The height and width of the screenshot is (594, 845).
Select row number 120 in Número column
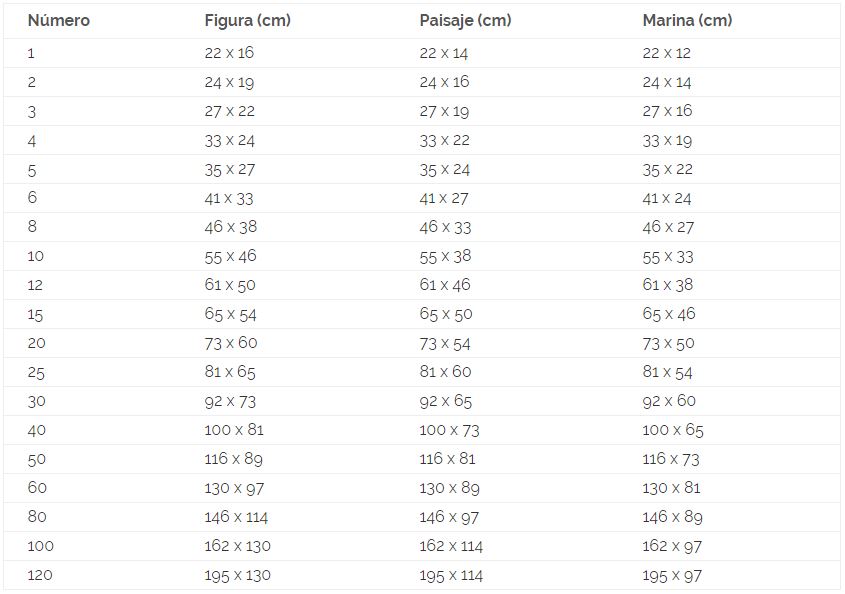click(x=39, y=575)
